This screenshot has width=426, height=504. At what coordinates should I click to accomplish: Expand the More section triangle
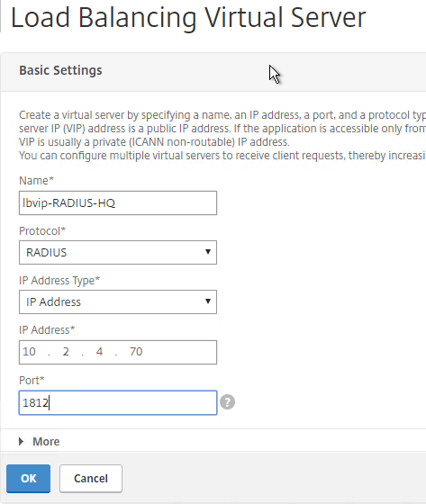coord(22,441)
